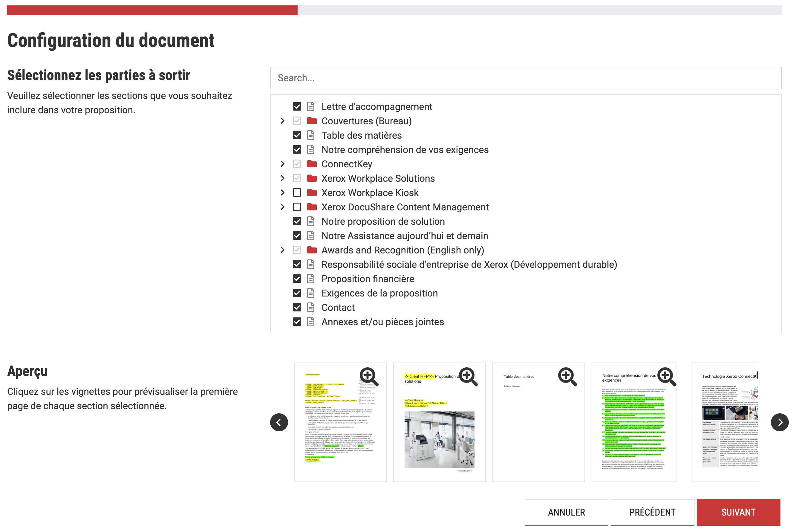Expand the Couvertures (Bureau) folder
The width and height of the screenshot is (796, 532).
pos(283,121)
